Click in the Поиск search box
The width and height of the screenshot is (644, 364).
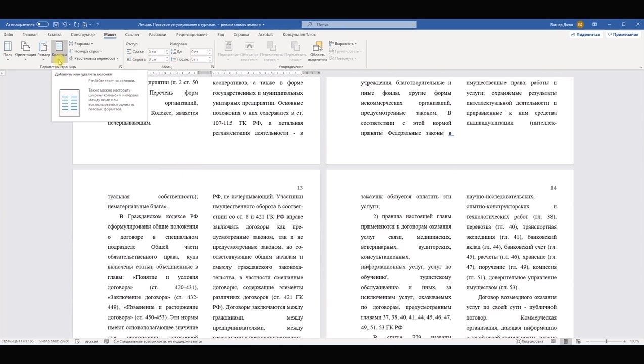359,24
